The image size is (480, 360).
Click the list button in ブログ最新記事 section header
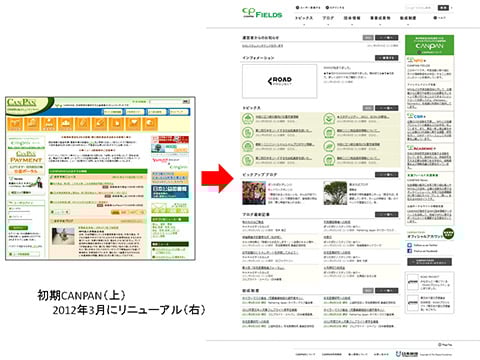pos(386,214)
